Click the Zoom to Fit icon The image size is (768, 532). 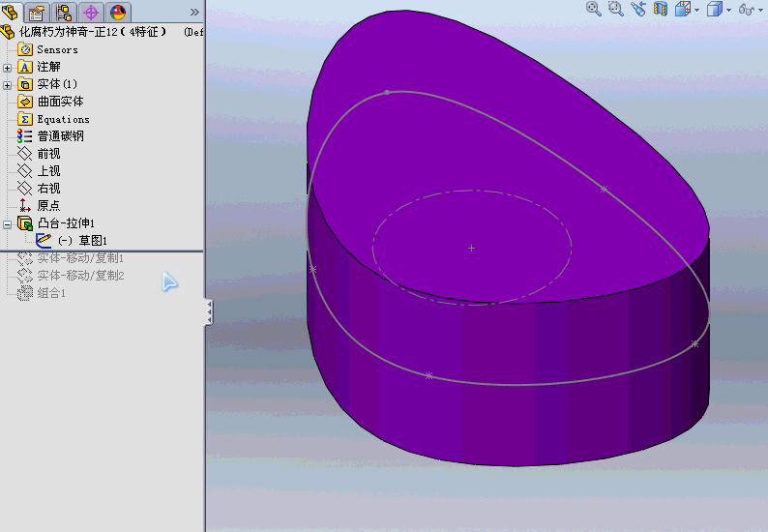(594, 9)
